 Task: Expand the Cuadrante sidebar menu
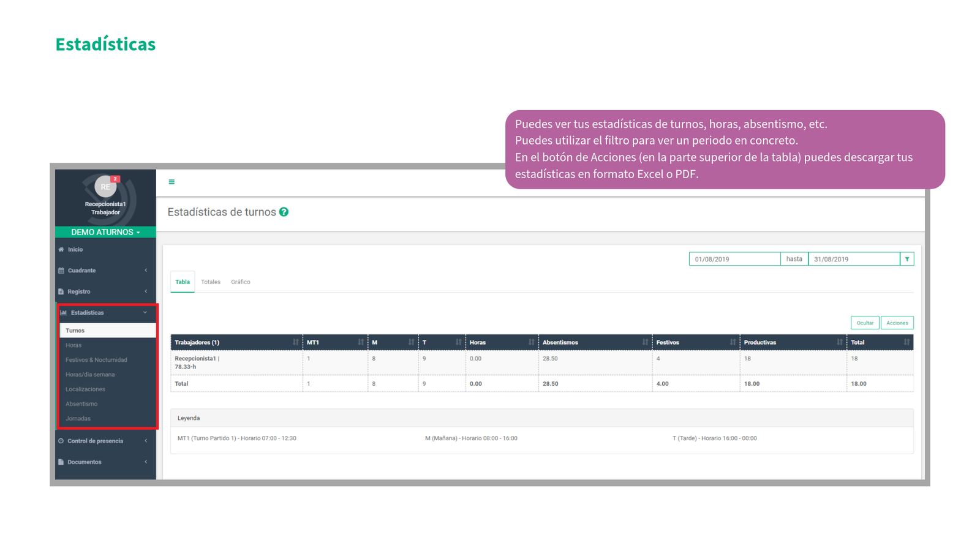click(x=105, y=271)
